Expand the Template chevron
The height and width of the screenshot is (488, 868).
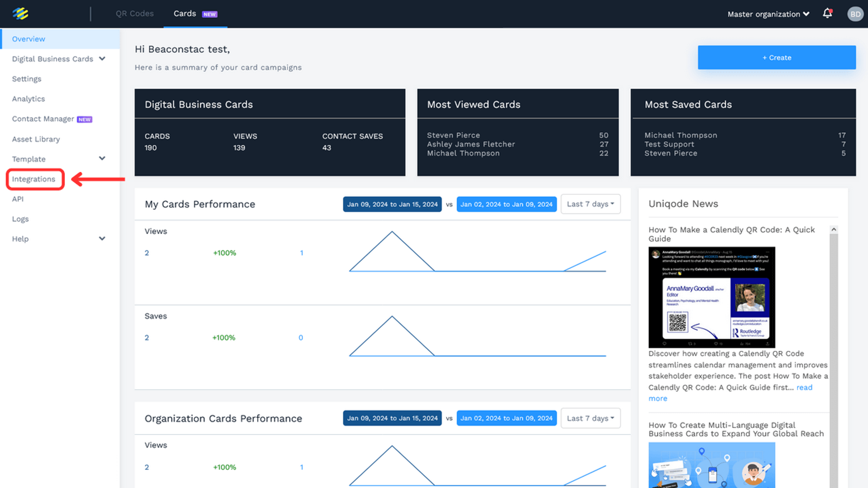(102, 158)
